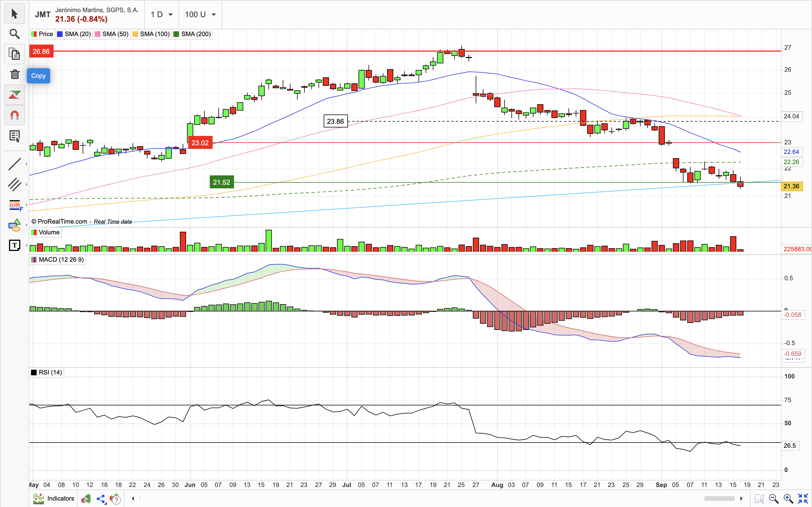Viewport: 812px width, 507px height.
Task: Open the shapes drawing tool
Action: (14, 225)
